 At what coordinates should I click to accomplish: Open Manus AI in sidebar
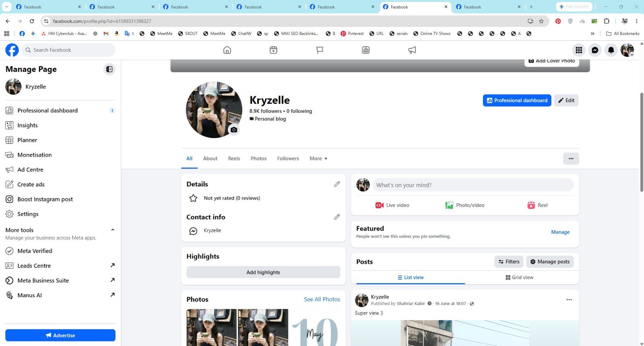60,295
